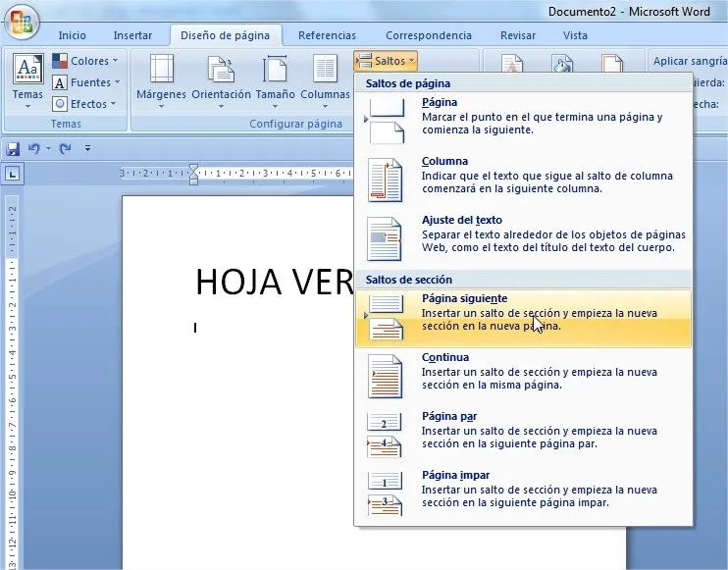Open Customize Quick Access Toolbar arrow
Screen dimensions: 728x570
pyautogui.click(x=87, y=148)
